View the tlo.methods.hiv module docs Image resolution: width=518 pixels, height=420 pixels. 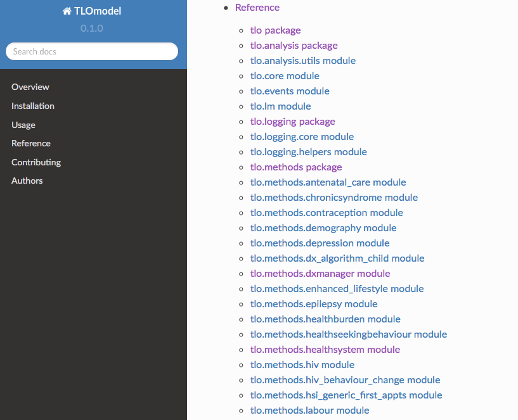(x=302, y=364)
